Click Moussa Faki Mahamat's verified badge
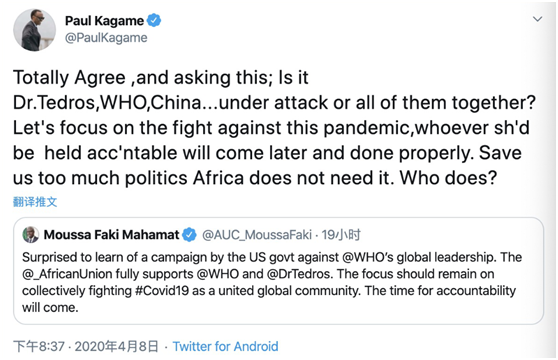 (189, 235)
